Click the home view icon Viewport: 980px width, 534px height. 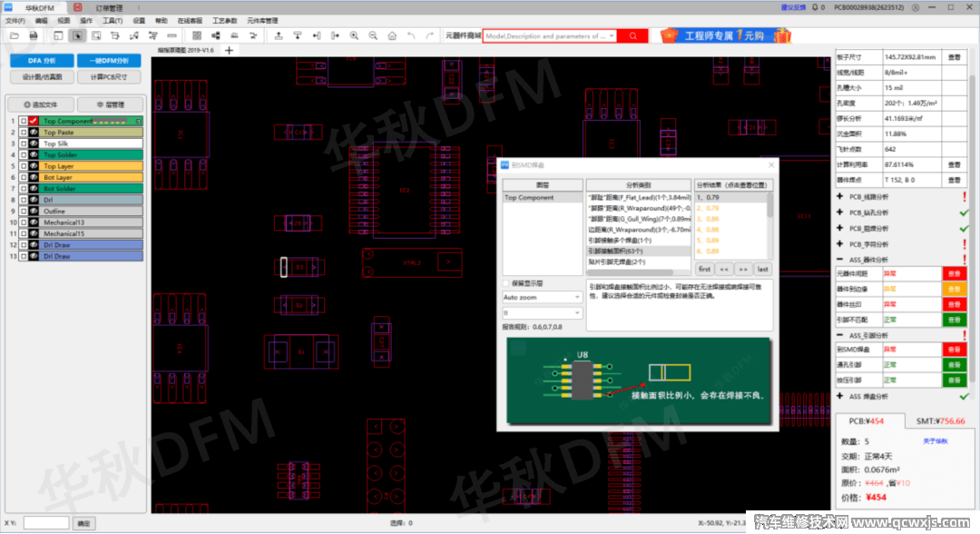(392, 35)
